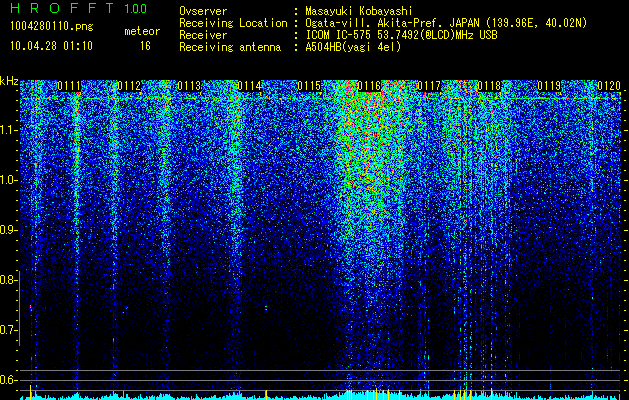Click the meteor label
This screenshot has width=629, height=400.
[142, 31]
